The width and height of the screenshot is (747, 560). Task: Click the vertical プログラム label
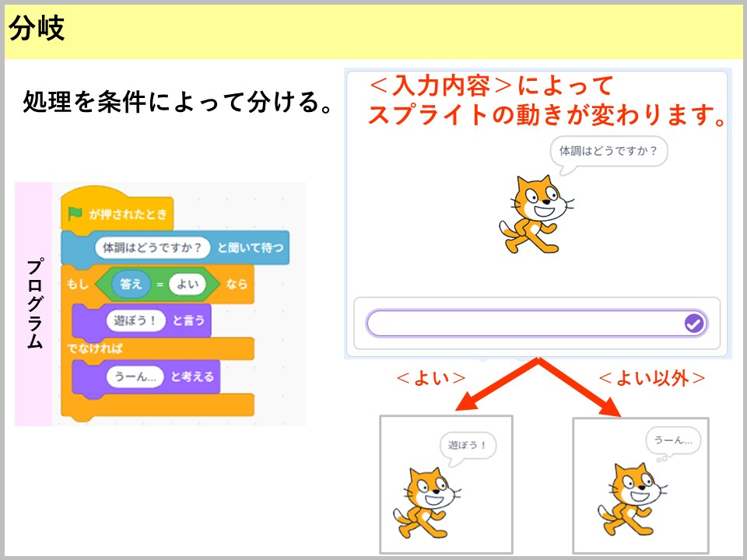34,303
